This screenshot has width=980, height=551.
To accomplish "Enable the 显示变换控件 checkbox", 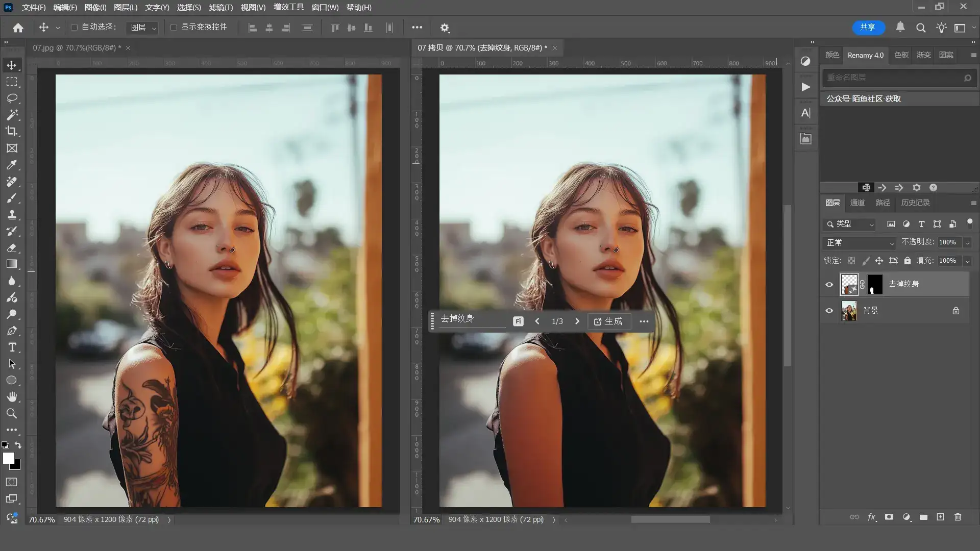I will pyautogui.click(x=174, y=28).
